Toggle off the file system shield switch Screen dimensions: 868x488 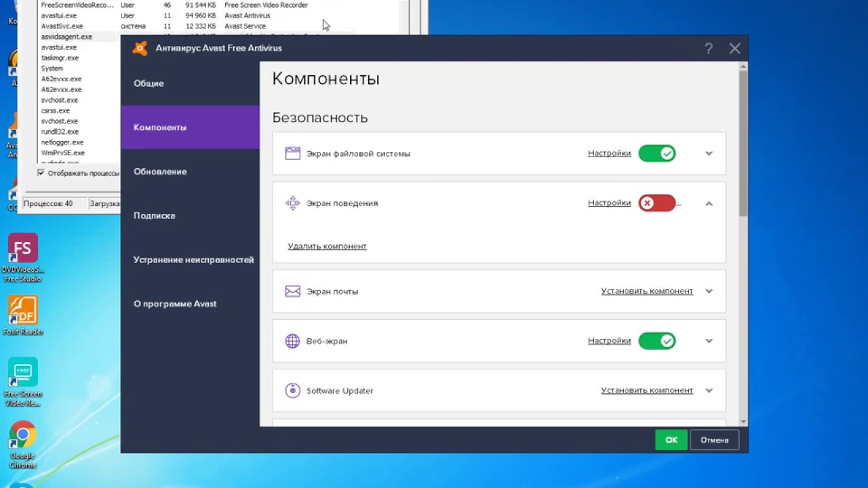point(656,153)
